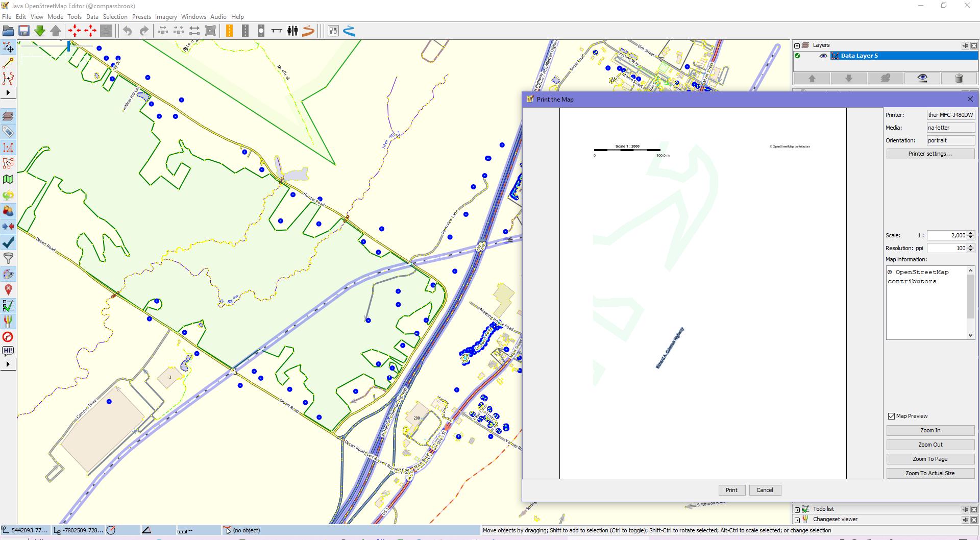Toggle visibility eye of Data Layer 5
Image resolution: width=980 pixels, height=540 pixels.
823,56
